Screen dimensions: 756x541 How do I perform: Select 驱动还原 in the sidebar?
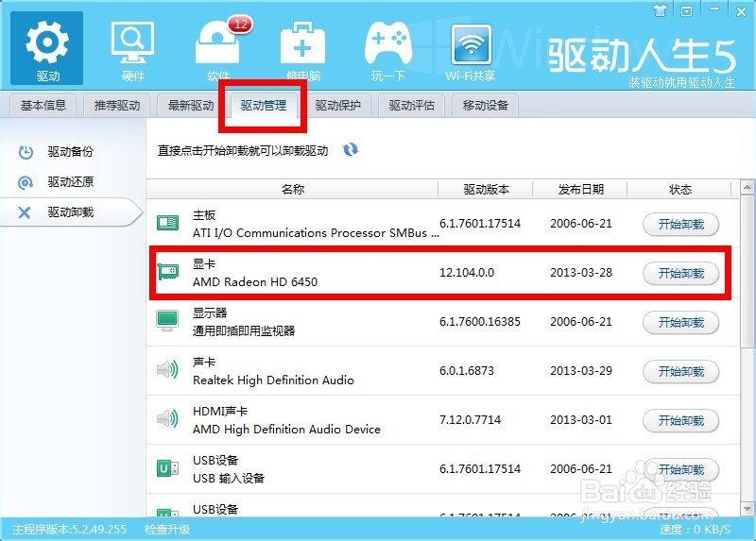click(70, 182)
